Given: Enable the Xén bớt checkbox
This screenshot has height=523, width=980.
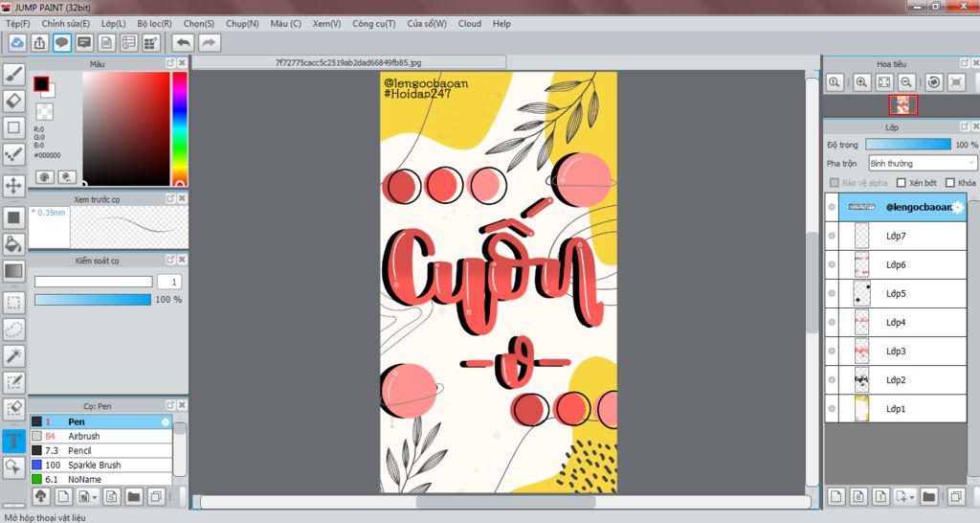Looking at the screenshot, I should [x=902, y=183].
